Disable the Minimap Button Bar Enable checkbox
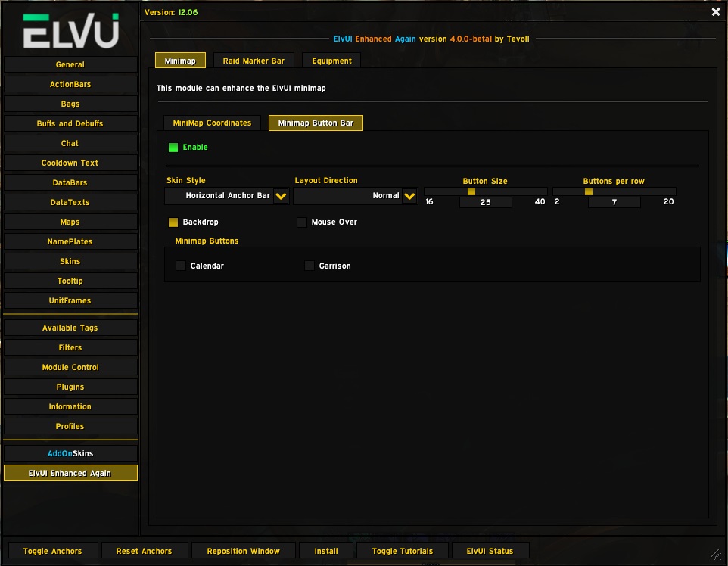Screen dimensions: 728x566 pos(173,148)
